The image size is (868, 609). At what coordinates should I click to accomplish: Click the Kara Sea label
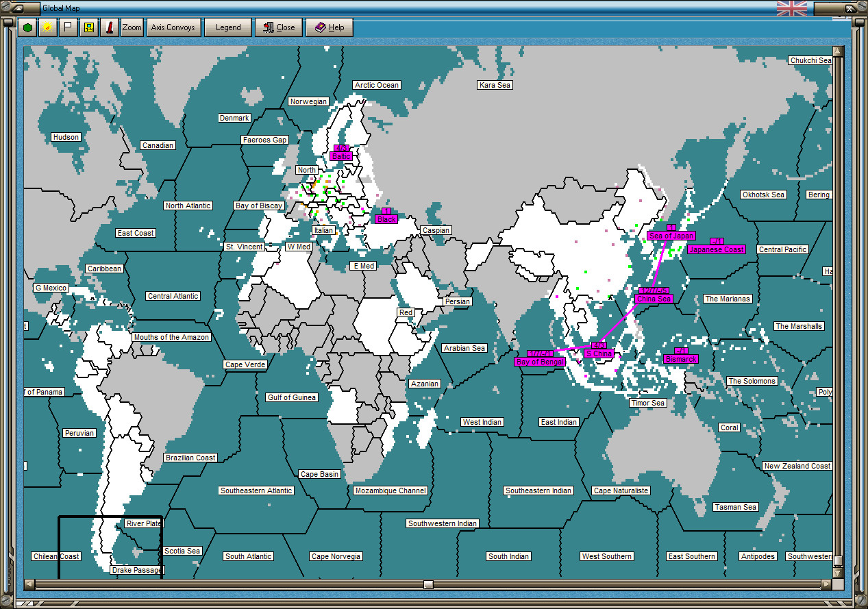coord(495,85)
